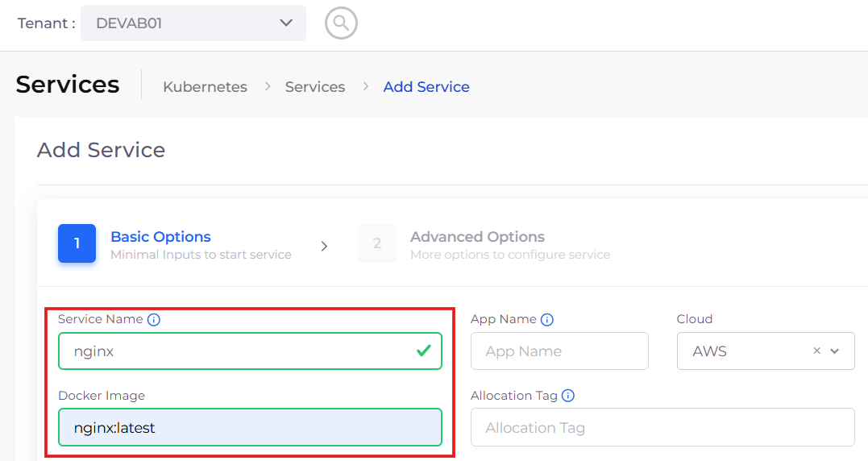Click the Allocation Tag input field
The width and height of the screenshot is (868, 461).
tap(662, 427)
